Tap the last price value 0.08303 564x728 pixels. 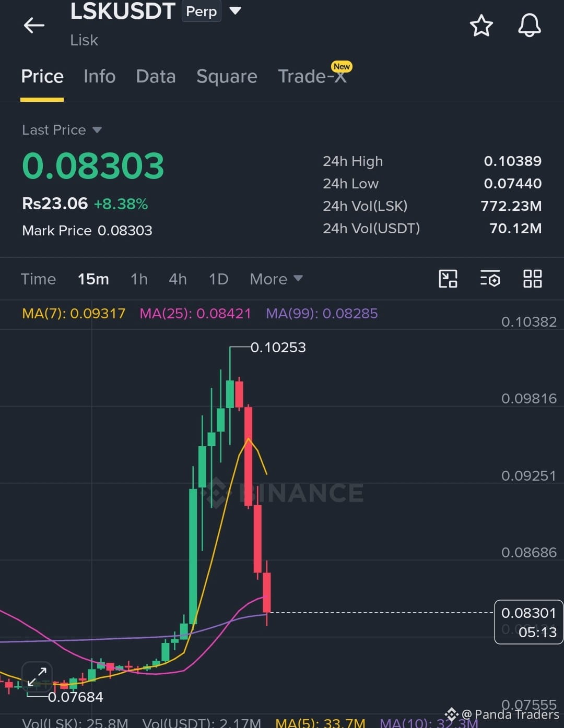point(93,166)
